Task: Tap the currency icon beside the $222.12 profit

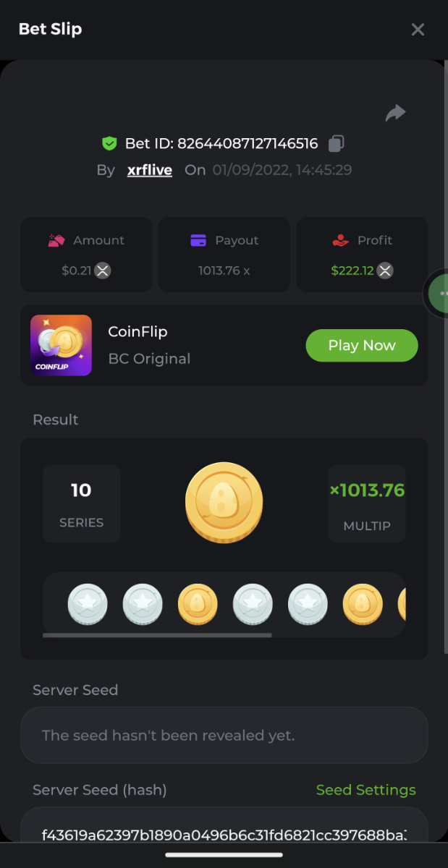Action: tap(385, 271)
